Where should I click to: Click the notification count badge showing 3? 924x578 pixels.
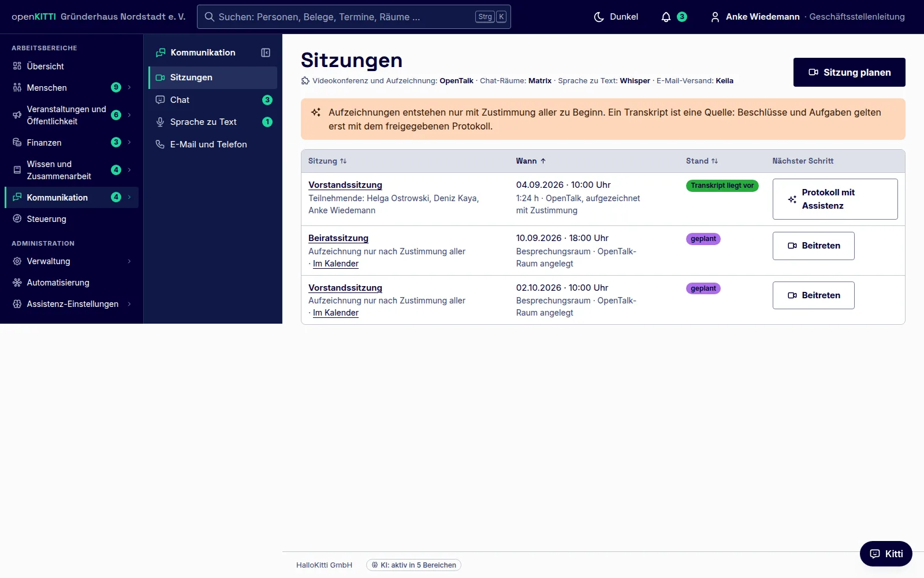click(x=682, y=17)
